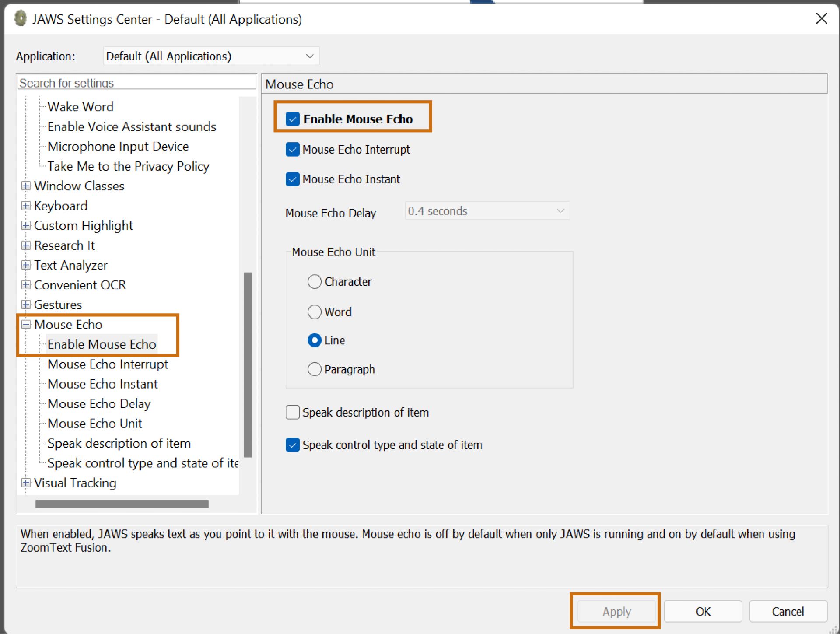
Task: Enable Speak description of item
Action: [292, 412]
